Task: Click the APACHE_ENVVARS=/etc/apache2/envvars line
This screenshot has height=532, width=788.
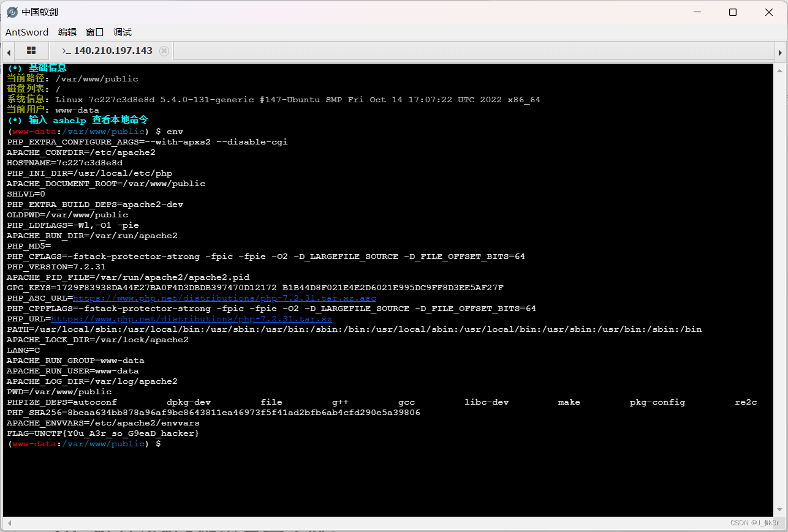Action: 103,423
